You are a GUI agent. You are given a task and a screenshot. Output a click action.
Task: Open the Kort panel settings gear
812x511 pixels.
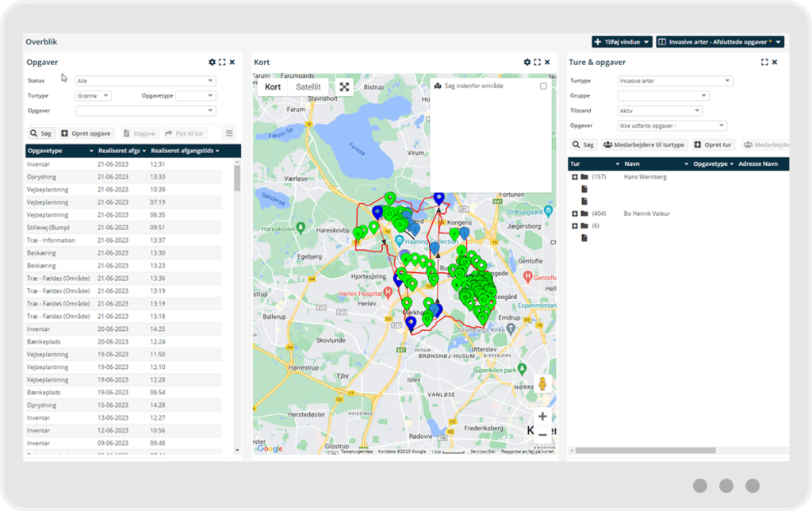pyautogui.click(x=527, y=62)
